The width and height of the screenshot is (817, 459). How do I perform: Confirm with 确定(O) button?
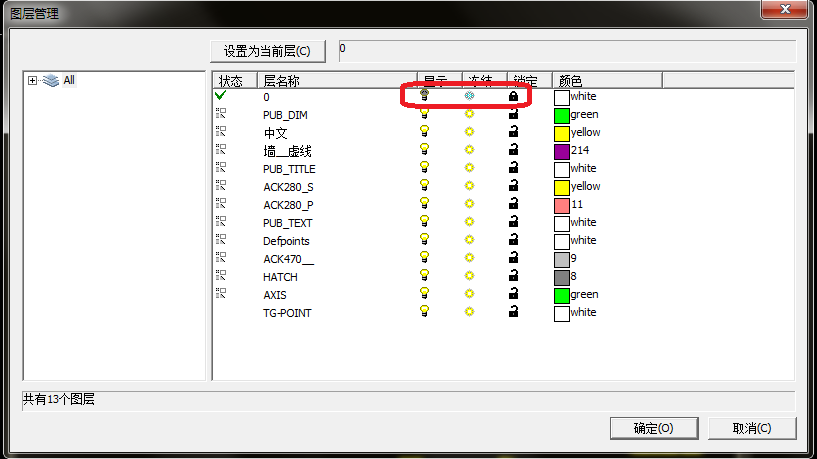point(654,428)
